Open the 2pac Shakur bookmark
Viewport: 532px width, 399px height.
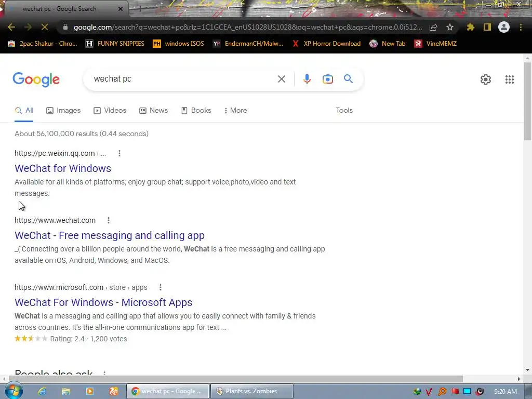tap(43, 44)
